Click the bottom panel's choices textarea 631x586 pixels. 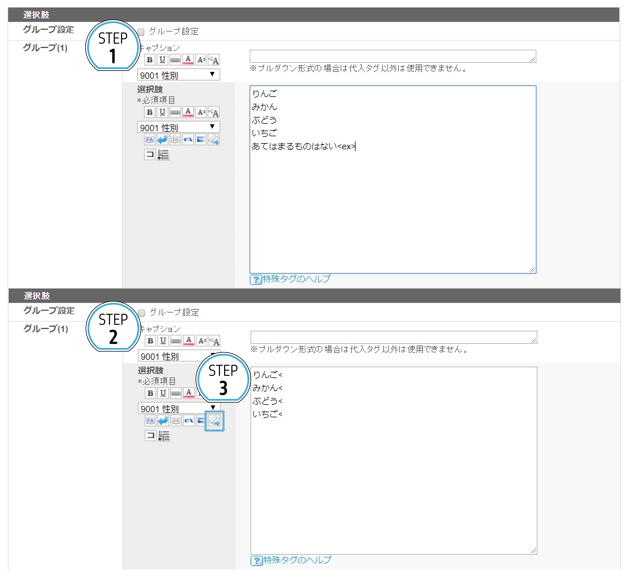[x=392, y=460]
